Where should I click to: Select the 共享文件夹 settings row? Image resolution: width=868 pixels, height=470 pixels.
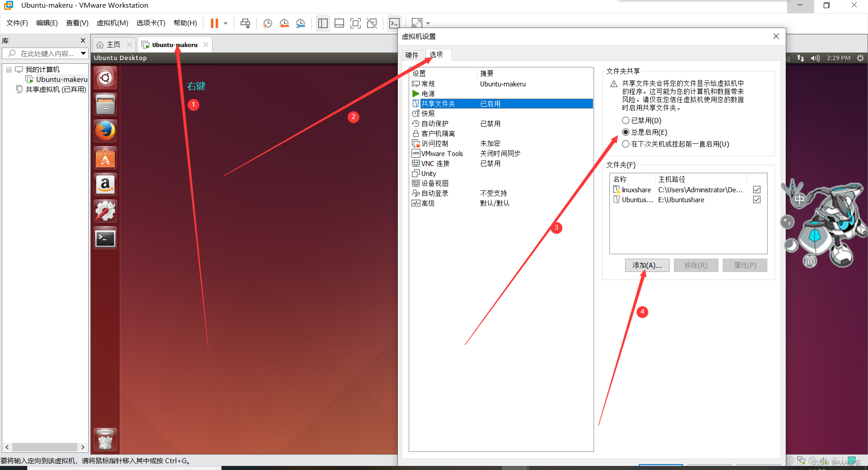point(502,104)
